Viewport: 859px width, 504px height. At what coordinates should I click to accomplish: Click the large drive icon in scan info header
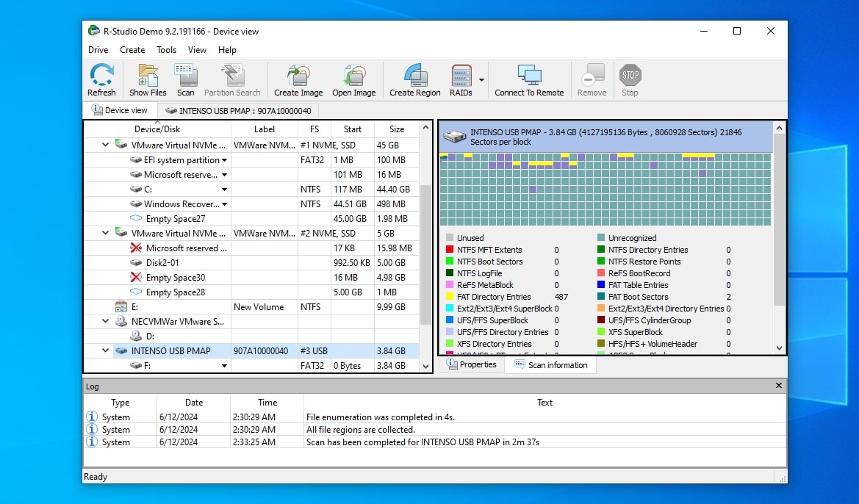pos(454,137)
